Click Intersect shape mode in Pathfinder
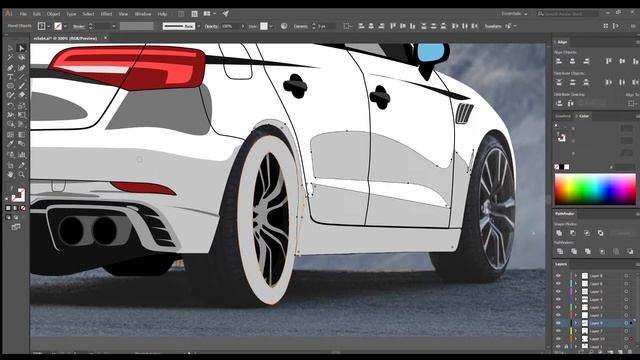The width and height of the screenshot is (640, 360). [x=587, y=233]
